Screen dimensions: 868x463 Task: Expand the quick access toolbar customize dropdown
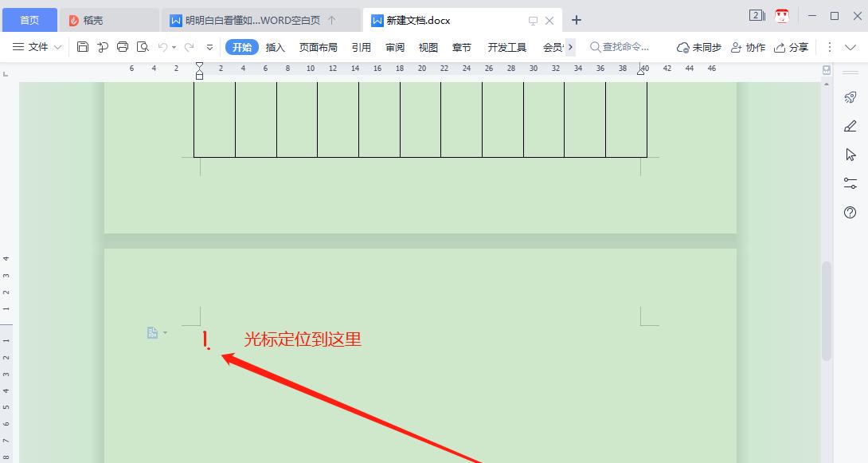click(209, 48)
